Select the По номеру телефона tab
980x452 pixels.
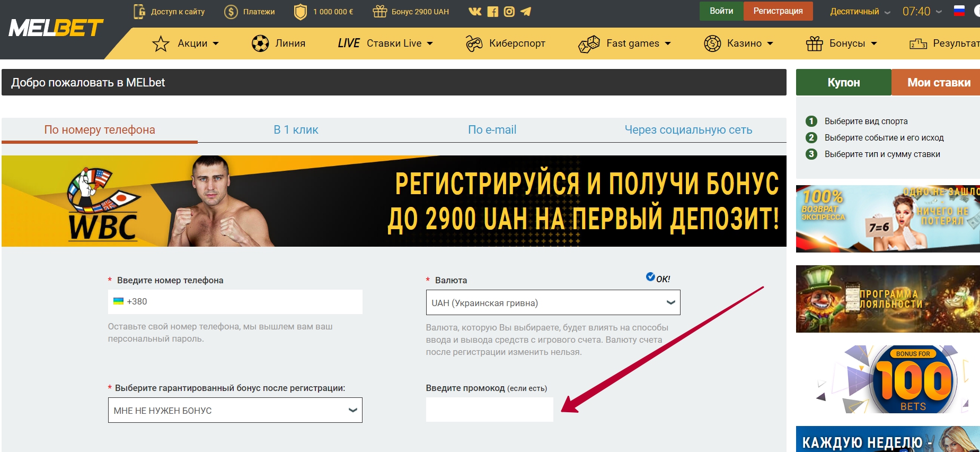100,130
